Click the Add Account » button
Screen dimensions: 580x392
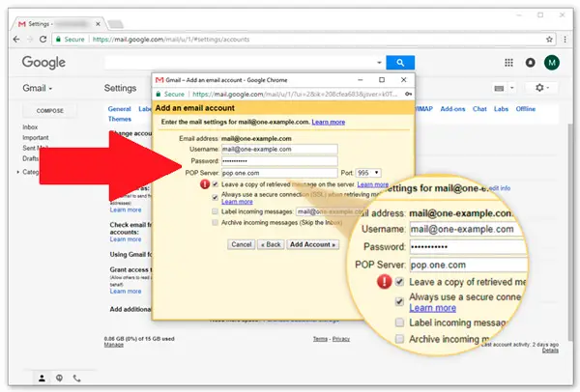[312, 244]
